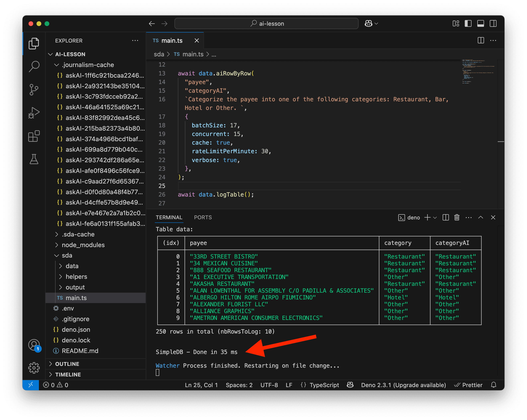Go back with the left arrow
Image resolution: width=527 pixels, height=420 pixels.
tap(152, 24)
